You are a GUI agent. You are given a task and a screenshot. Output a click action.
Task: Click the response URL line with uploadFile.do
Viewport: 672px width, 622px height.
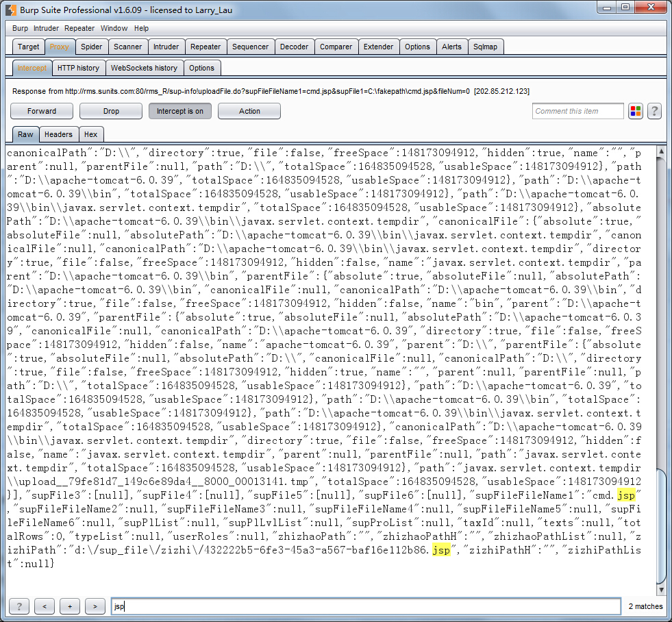271,91
